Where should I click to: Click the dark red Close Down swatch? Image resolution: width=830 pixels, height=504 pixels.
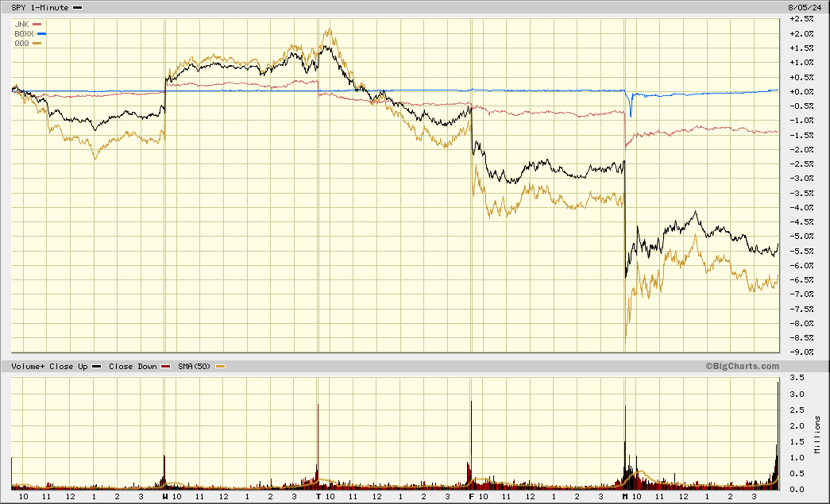point(166,367)
